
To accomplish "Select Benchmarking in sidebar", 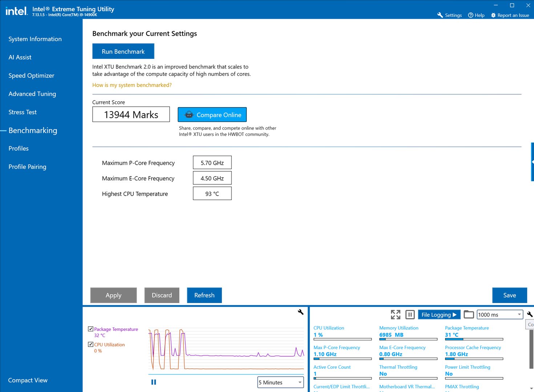I will 33,130.
